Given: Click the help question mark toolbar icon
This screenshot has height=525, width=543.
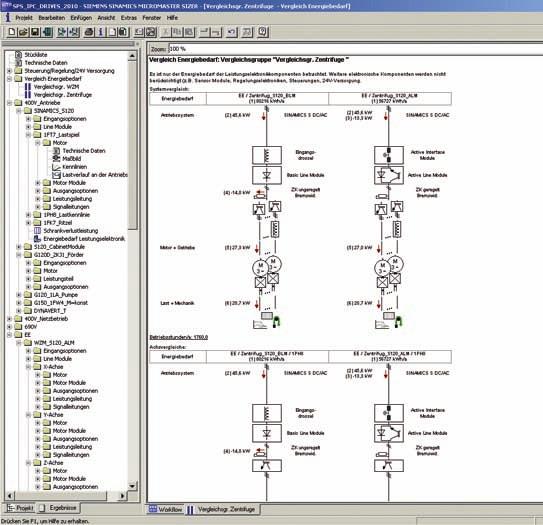Looking at the screenshot, I should tap(262, 32).
